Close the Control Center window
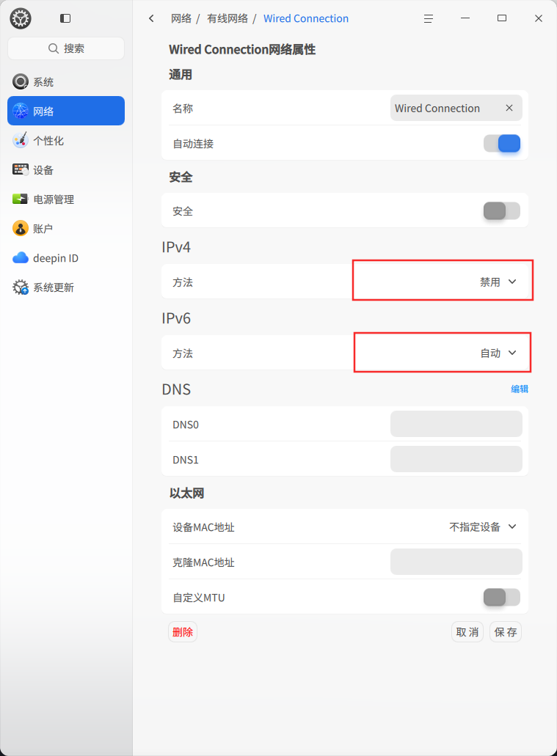Viewport: 557px width, 756px height. (539, 18)
